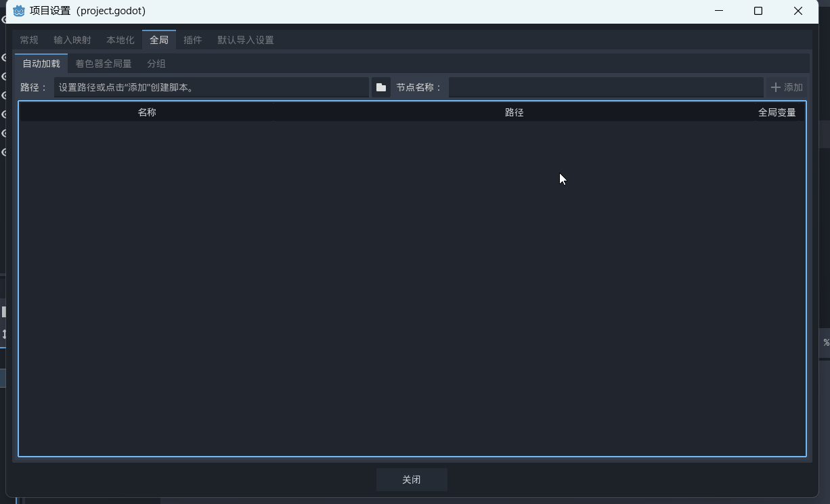Focus the 路径 script path input field
Screen dimensions: 830x504
(x=211, y=87)
